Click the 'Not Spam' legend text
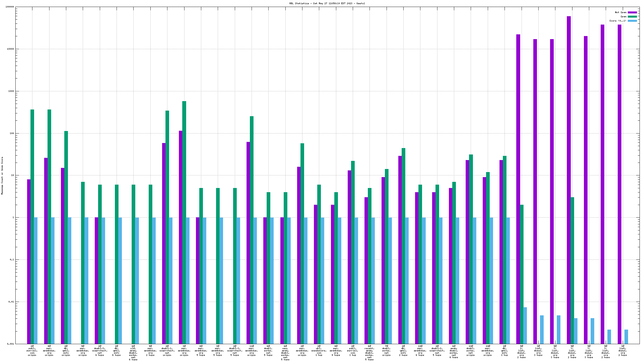This screenshot has width=644, height=362. (621, 12)
